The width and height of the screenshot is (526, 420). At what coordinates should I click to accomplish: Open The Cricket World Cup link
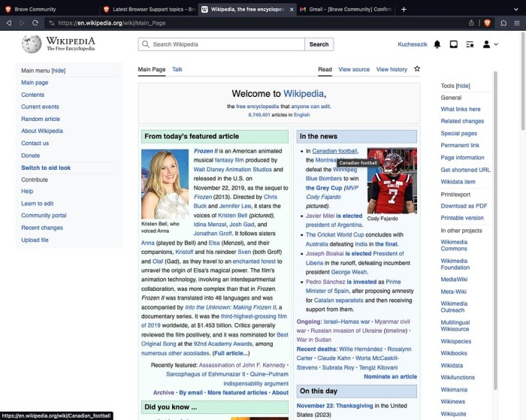click(x=334, y=235)
